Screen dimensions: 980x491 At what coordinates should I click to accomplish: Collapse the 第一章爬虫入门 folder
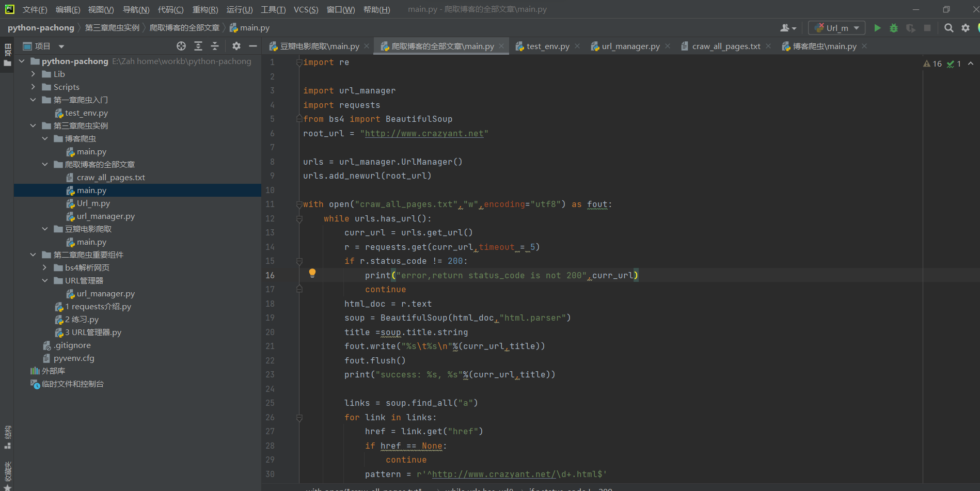tap(33, 100)
